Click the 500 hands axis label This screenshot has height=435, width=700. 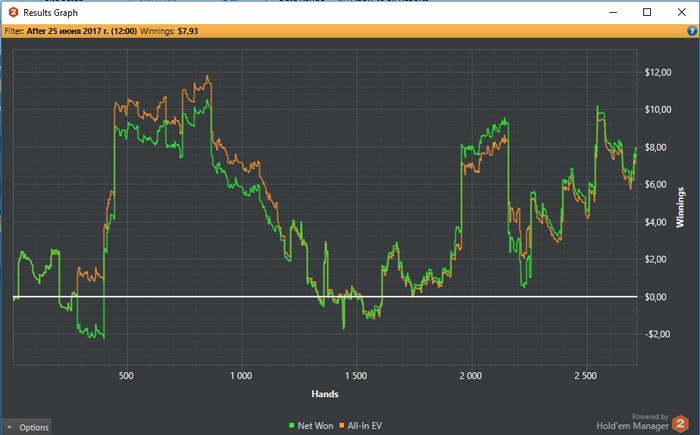pos(126,376)
